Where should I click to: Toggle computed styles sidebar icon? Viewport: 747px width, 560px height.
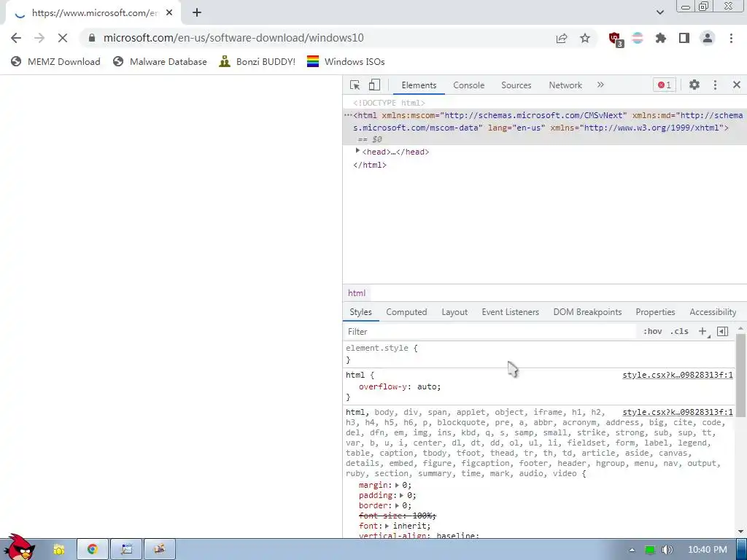pyautogui.click(x=723, y=332)
